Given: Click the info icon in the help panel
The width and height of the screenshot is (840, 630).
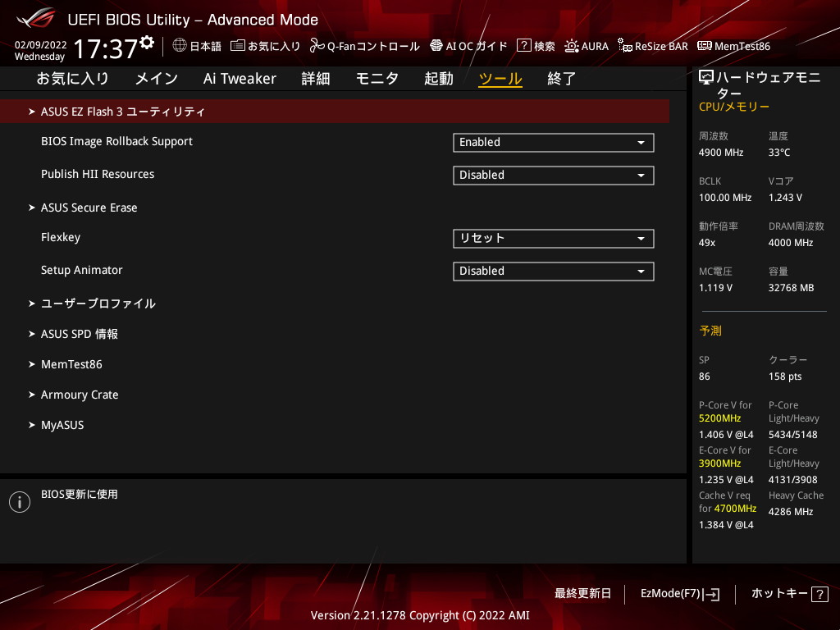Looking at the screenshot, I should (20, 502).
